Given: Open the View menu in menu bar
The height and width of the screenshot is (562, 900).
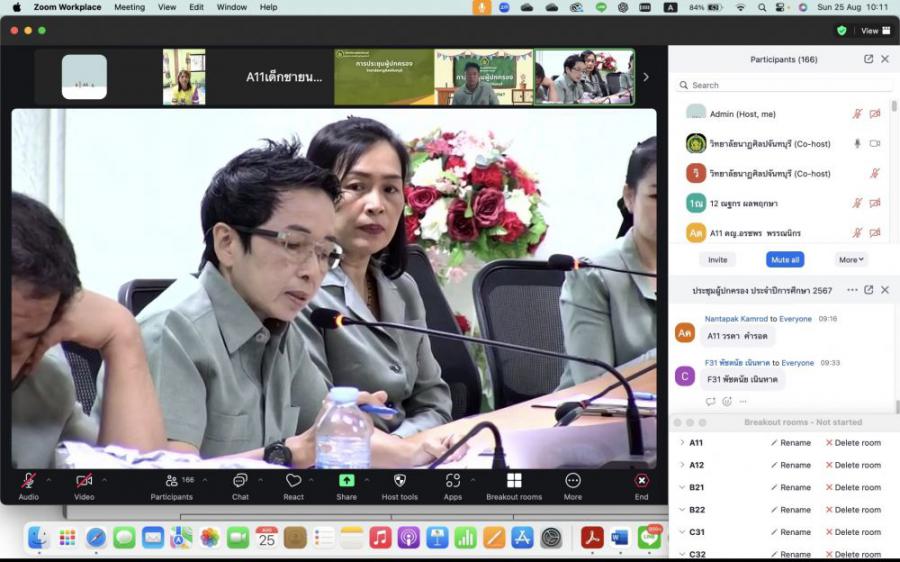Looking at the screenshot, I should [167, 7].
